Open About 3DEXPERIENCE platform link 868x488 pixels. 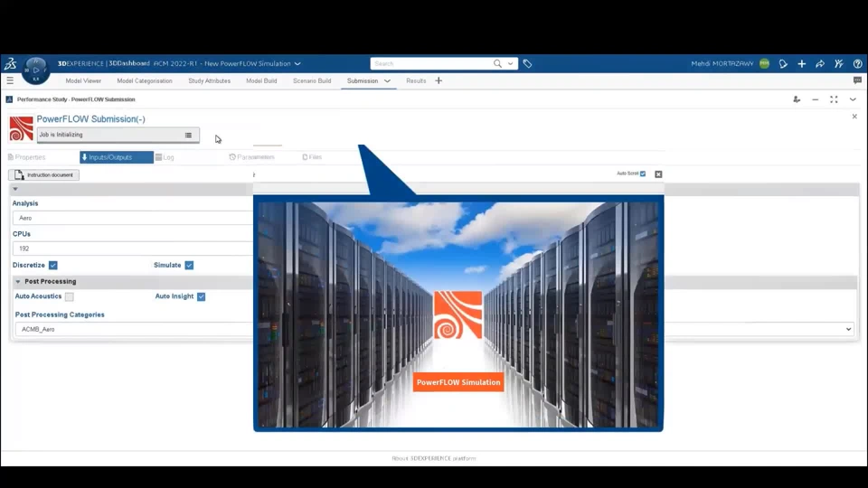[434, 459]
